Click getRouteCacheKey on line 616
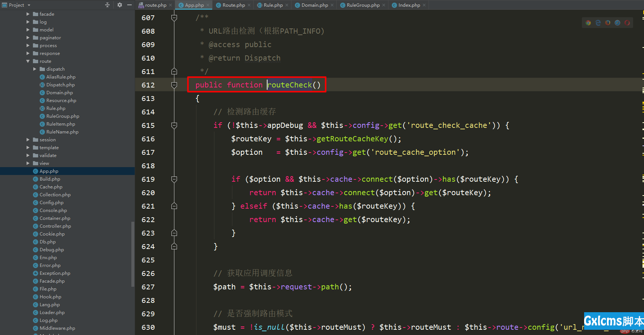Image resolution: width=644 pixels, height=335 pixels. tap(352, 139)
